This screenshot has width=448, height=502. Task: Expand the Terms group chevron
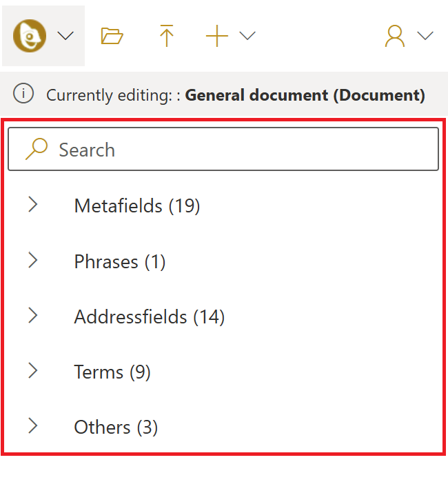tap(32, 372)
